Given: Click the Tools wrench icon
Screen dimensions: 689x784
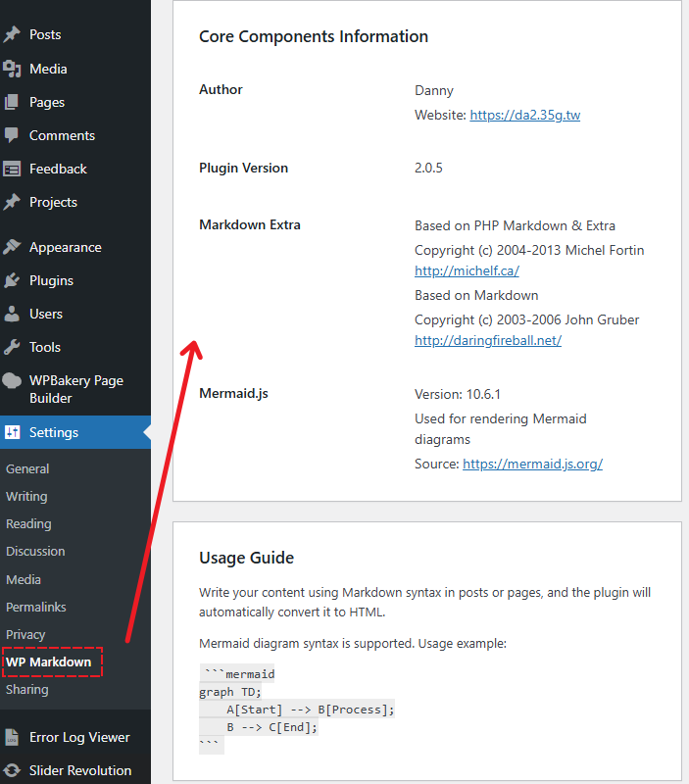Looking at the screenshot, I should coord(12,347).
